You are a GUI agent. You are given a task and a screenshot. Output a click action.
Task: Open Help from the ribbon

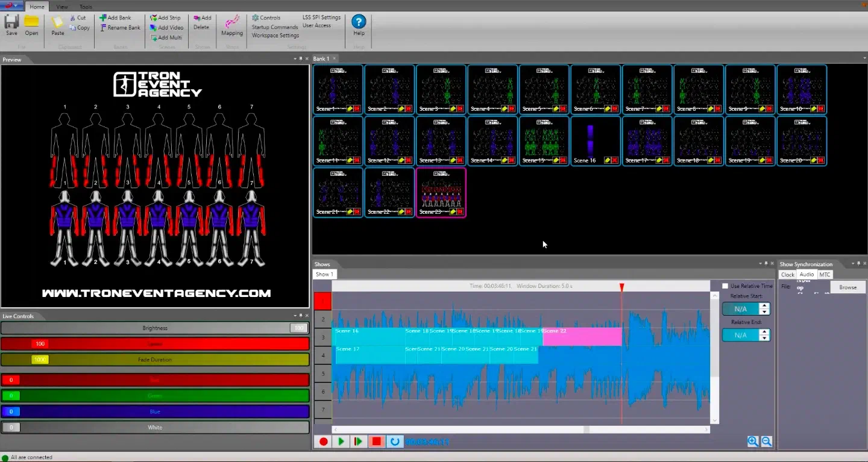[x=359, y=25]
